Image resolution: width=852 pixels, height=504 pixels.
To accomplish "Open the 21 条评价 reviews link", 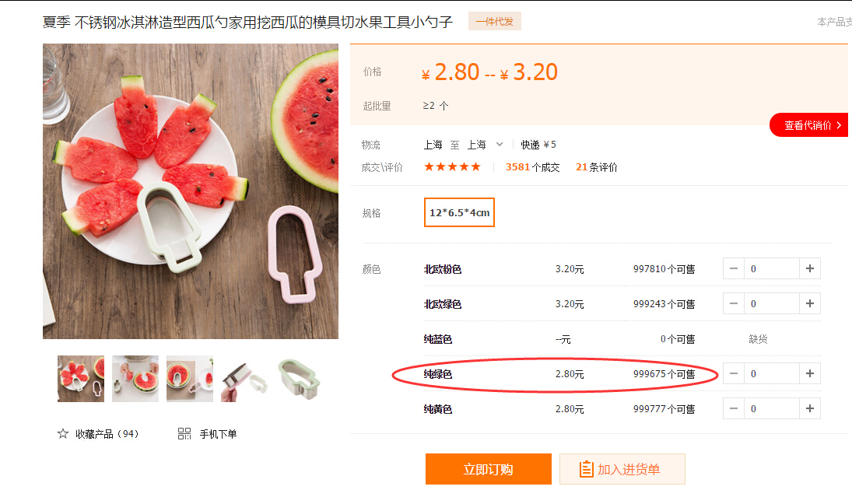I will (x=596, y=167).
